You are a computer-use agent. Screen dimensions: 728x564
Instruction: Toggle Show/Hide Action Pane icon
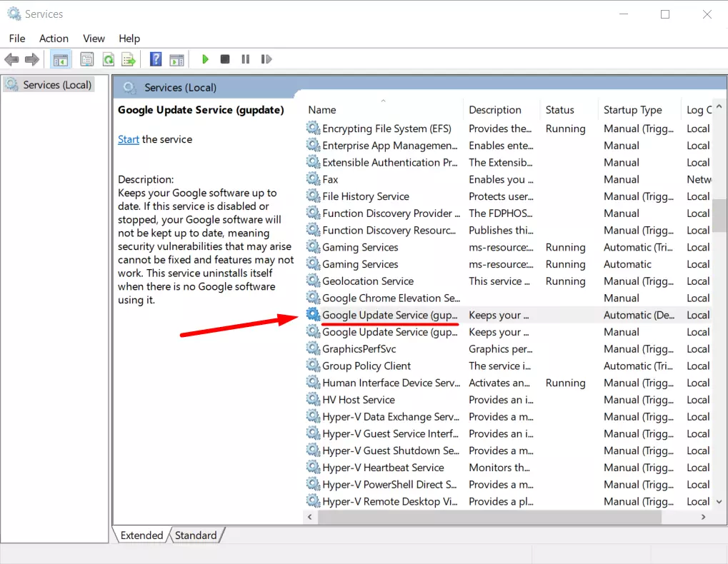coord(176,59)
